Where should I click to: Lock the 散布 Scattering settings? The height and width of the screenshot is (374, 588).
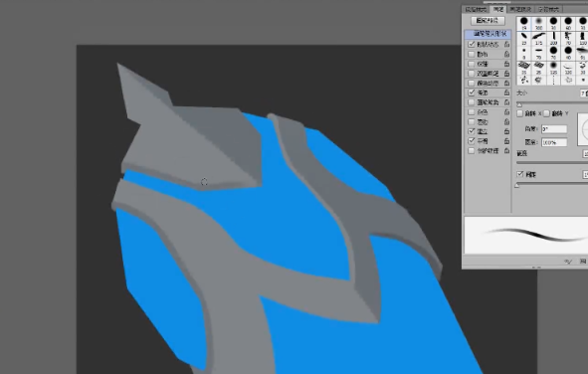pyautogui.click(x=506, y=54)
